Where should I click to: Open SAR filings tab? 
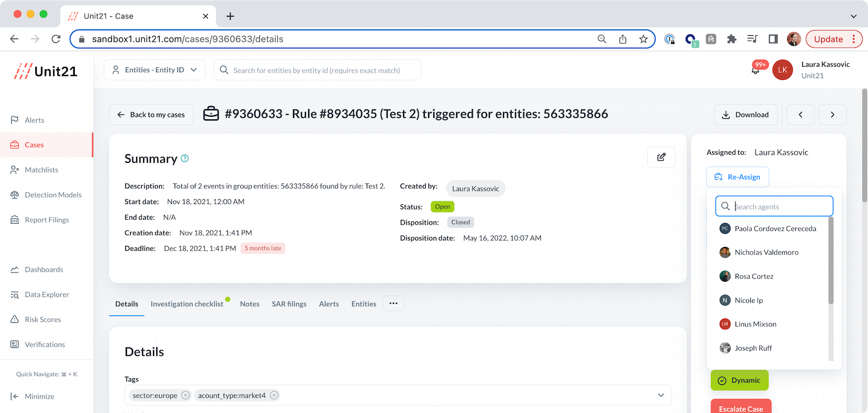point(289,304)
